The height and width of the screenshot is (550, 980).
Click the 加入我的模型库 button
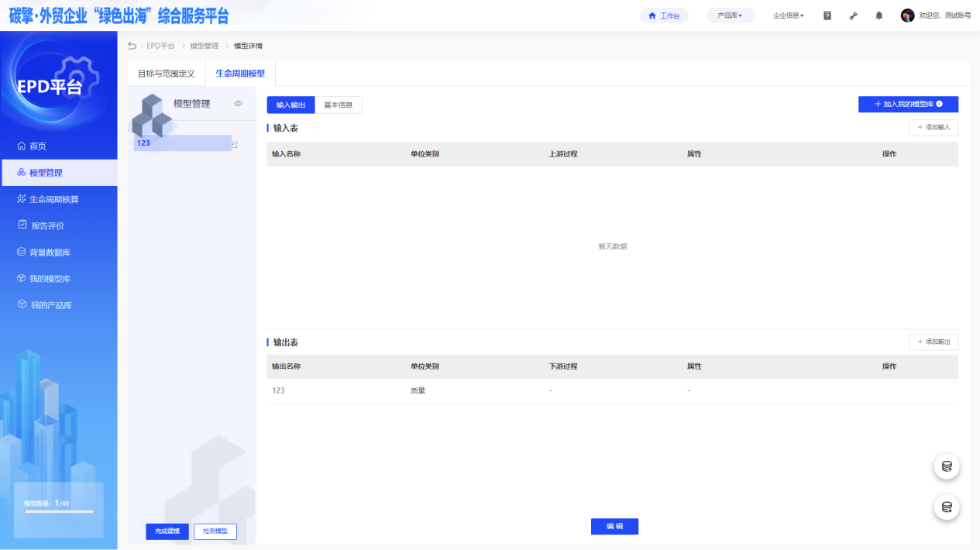pyautogui.click(x=908, y=104)
